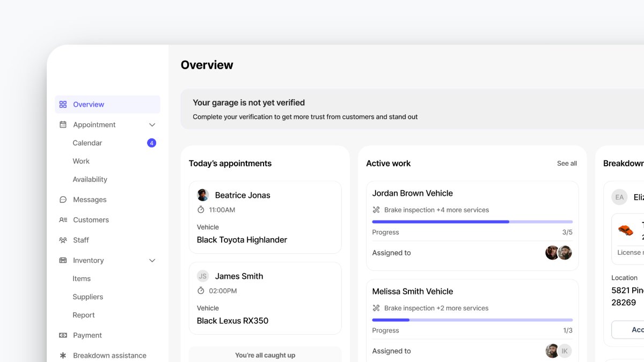Open the Availability submenu item
Viewport: 644px width, 362px height.
(x=90, y=180)
